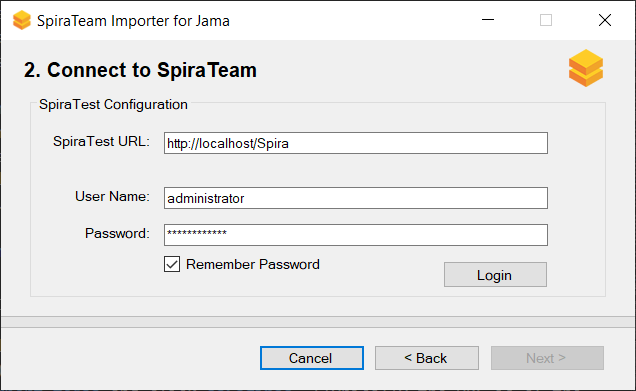Close the SpiraTeam Importer dialog
Viewport: 636px width, 391px height.
[x=604, y=20]
